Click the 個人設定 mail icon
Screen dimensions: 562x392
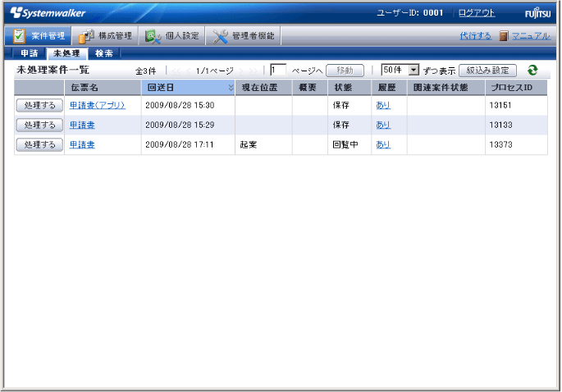153,36
